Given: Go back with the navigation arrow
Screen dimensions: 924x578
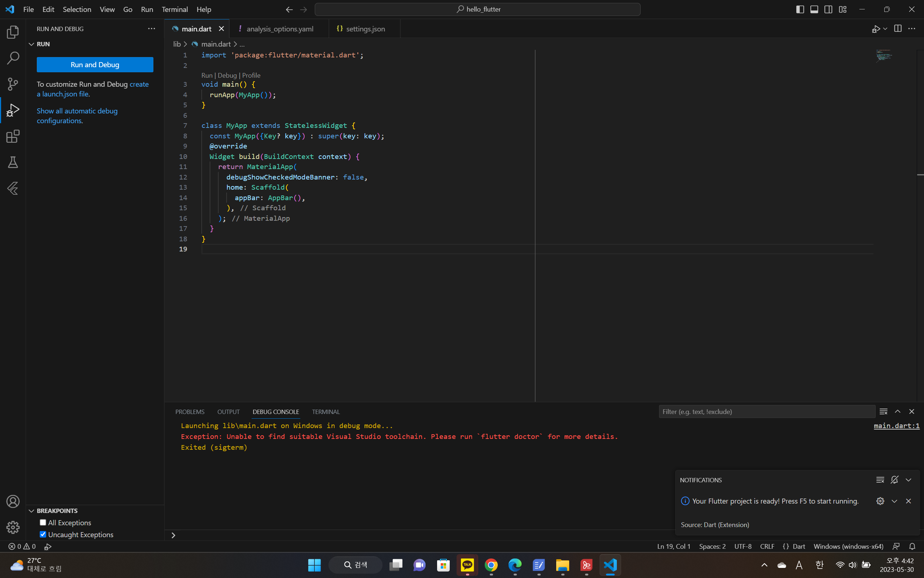Looking at the screenshot, I should (289, 9).
